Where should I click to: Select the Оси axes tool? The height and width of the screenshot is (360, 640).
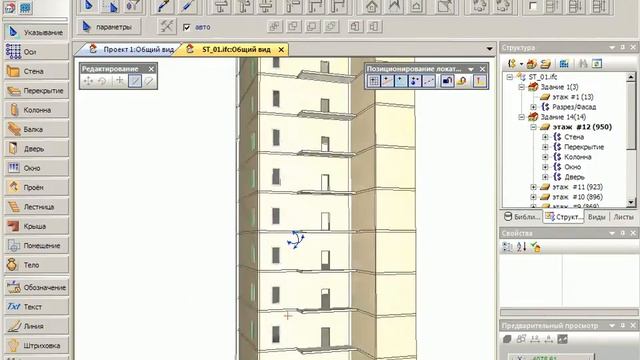[x=36, y=52]
